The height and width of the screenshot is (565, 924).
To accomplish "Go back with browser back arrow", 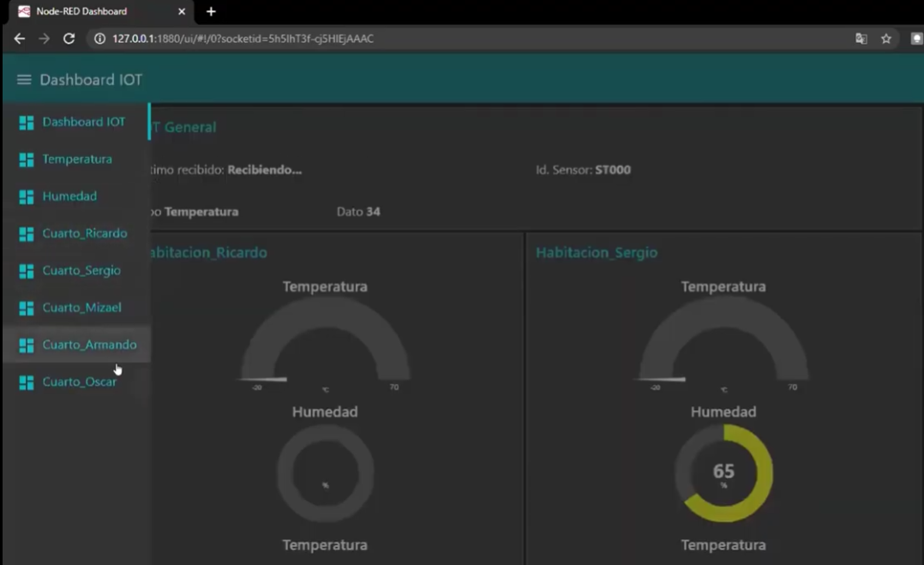I will click(x=20, y=39).
